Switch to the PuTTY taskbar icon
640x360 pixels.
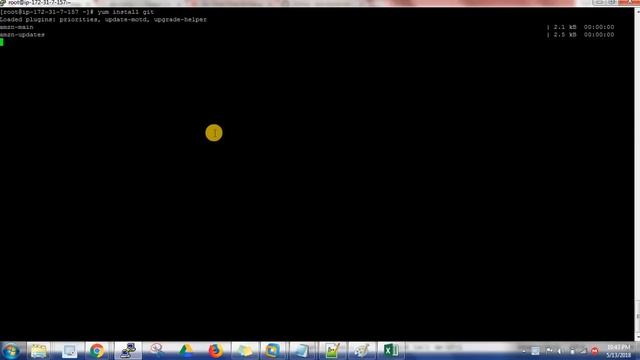[128, 351]
